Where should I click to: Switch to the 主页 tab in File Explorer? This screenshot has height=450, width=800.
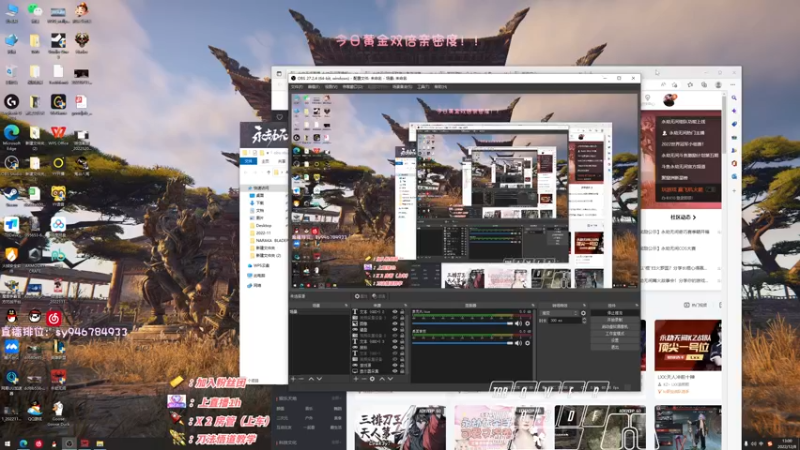(x=265, y=161)
